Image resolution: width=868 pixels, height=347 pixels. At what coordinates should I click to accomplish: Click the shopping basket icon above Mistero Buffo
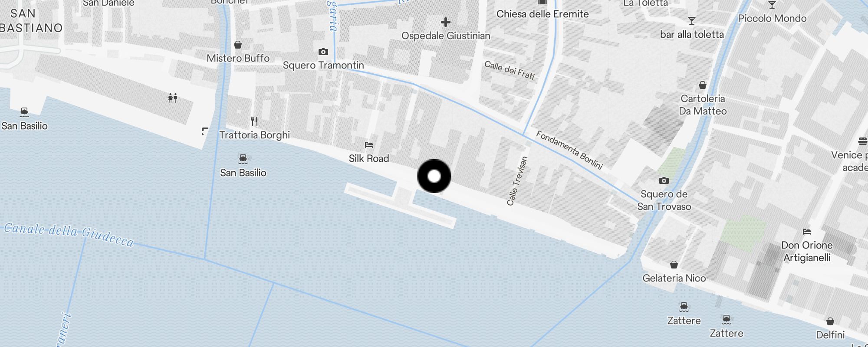pyautogui.click(x=238, y=45)
